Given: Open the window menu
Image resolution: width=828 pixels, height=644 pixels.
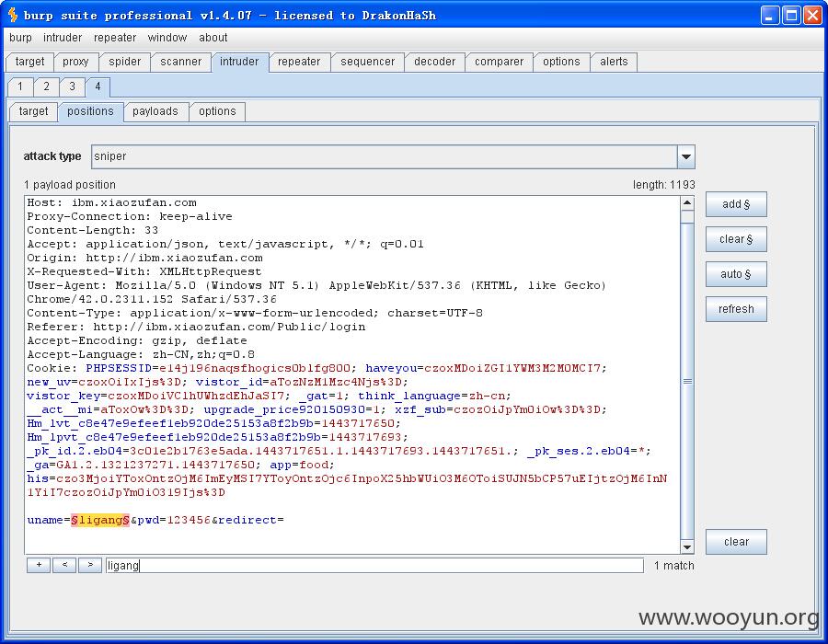Looking at the screenshot, I should pos(167,38).
